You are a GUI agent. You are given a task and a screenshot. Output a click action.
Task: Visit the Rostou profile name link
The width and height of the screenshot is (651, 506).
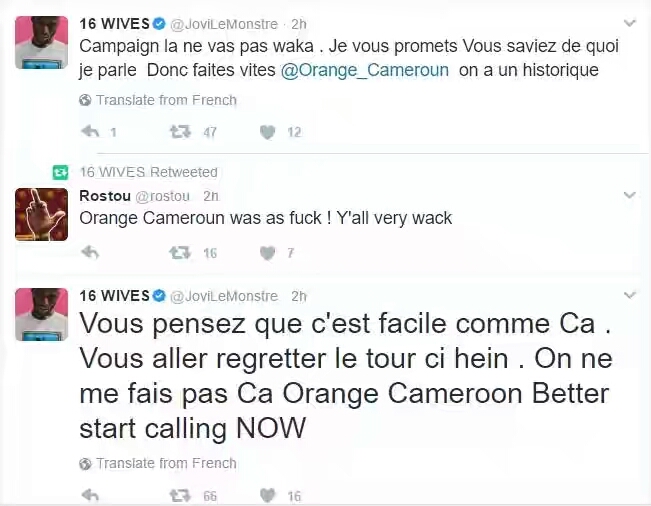(x=104, y=196)
